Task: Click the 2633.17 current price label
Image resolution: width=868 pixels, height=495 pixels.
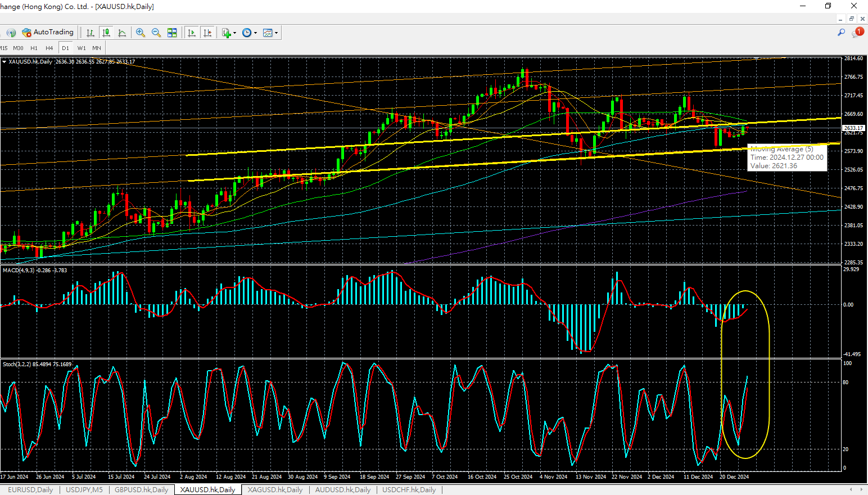Action: click(x=853, y=128)
